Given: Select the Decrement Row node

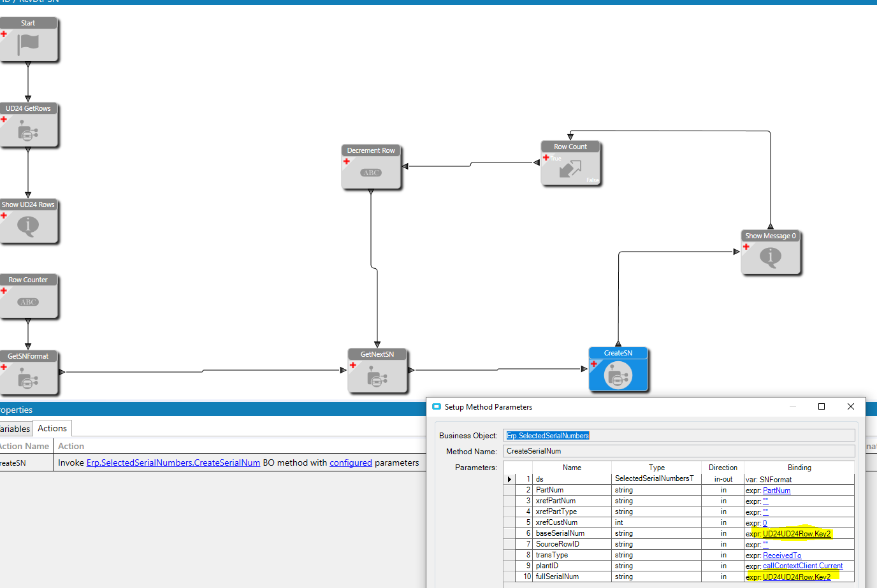Looking at the screenshot, I should (x=371, y=167).
